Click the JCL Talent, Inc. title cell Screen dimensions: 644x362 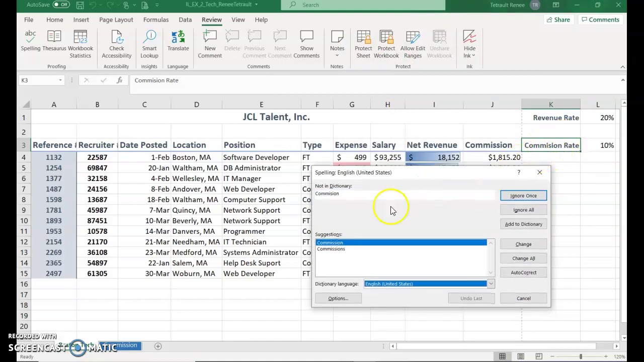[x=276, y=117]
